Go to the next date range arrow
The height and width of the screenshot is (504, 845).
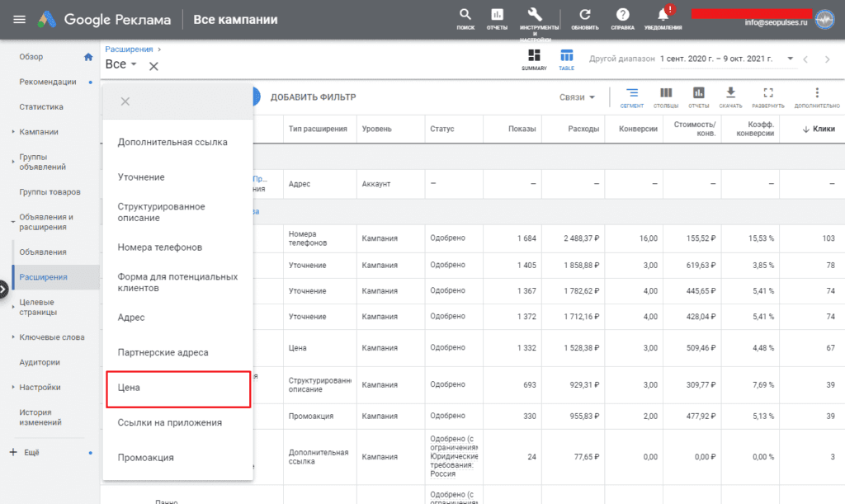click(827, 59)
